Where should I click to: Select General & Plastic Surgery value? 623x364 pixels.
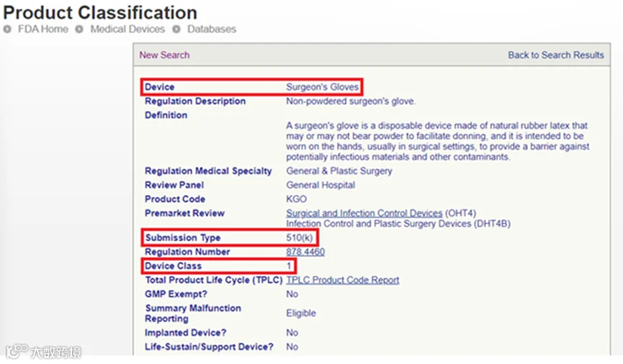point(339,171)
